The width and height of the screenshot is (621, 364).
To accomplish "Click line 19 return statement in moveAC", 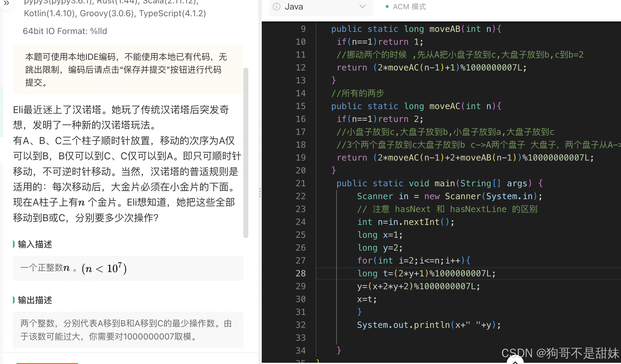I will (465, 157).
